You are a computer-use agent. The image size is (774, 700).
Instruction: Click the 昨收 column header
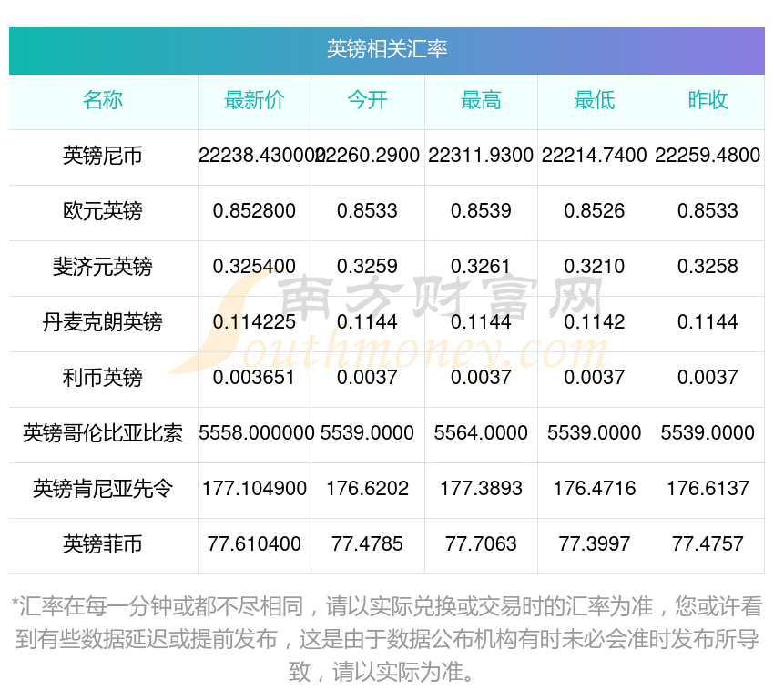point(708,100)
